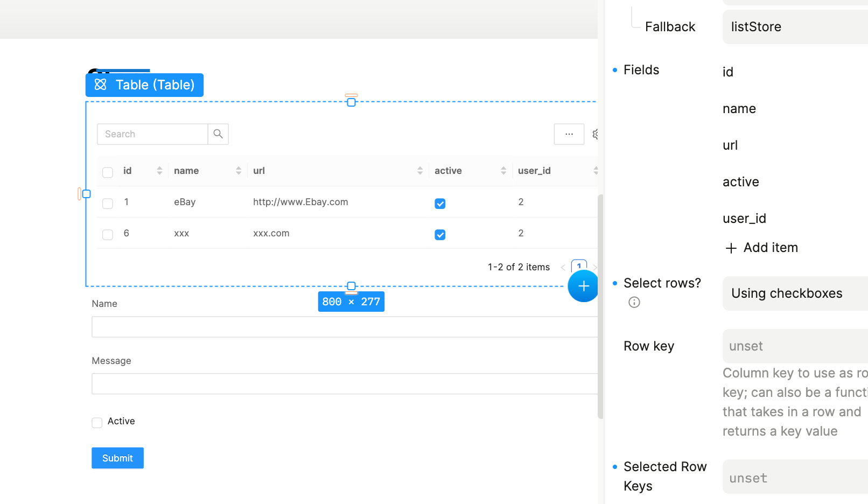Go to previous page in table pagination
This screenshot has width=868, height=504.
click(x=563, y=268)
